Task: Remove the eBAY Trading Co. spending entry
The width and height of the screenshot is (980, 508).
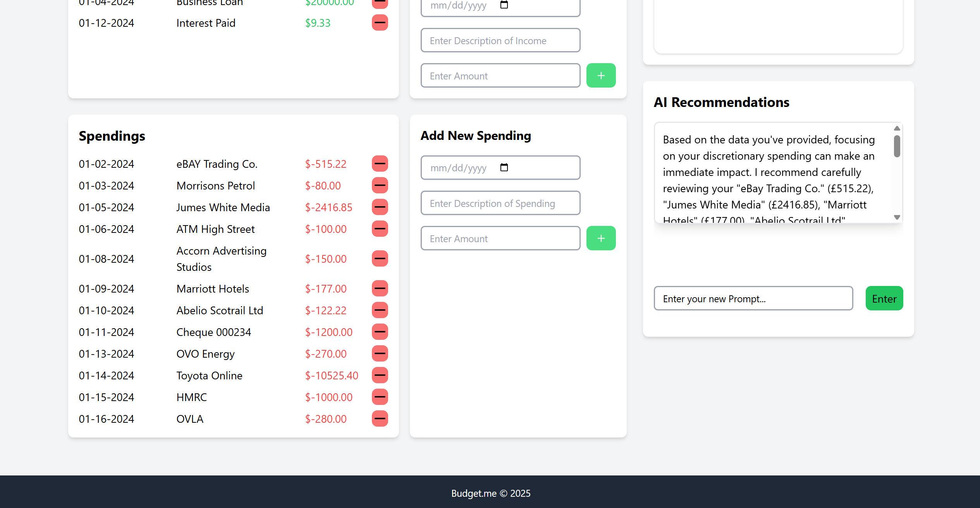Action: (x=380, y=164)
